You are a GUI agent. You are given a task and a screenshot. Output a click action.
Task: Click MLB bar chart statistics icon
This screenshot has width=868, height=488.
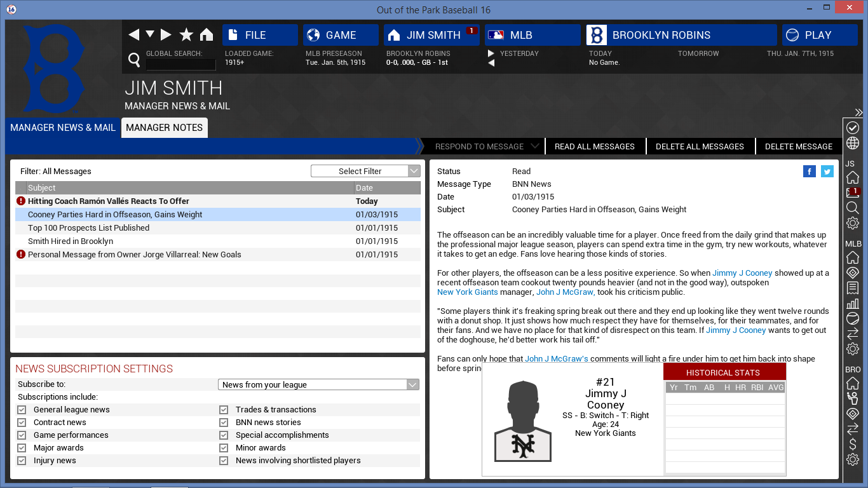click(853, 303)
